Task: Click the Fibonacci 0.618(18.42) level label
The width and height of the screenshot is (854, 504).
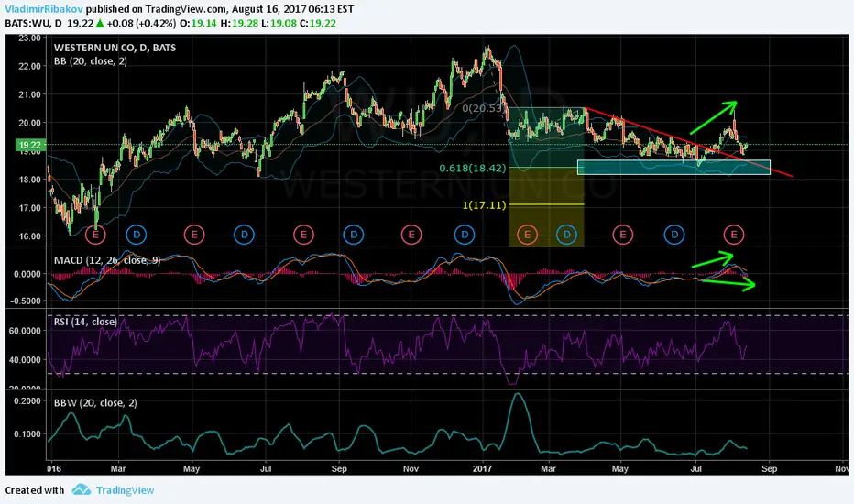Action: (473, 169)
